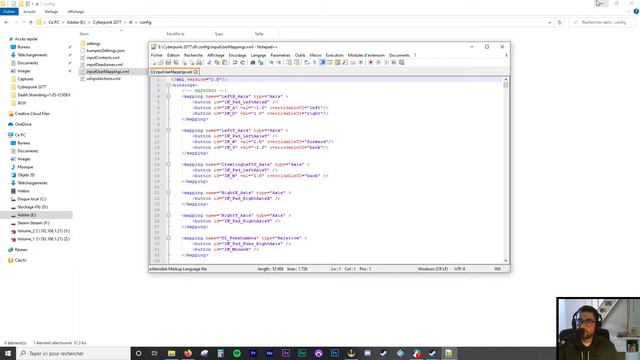Open the Langage menu in Notepad++
The image size is (640, 360).
click(258, 55)
